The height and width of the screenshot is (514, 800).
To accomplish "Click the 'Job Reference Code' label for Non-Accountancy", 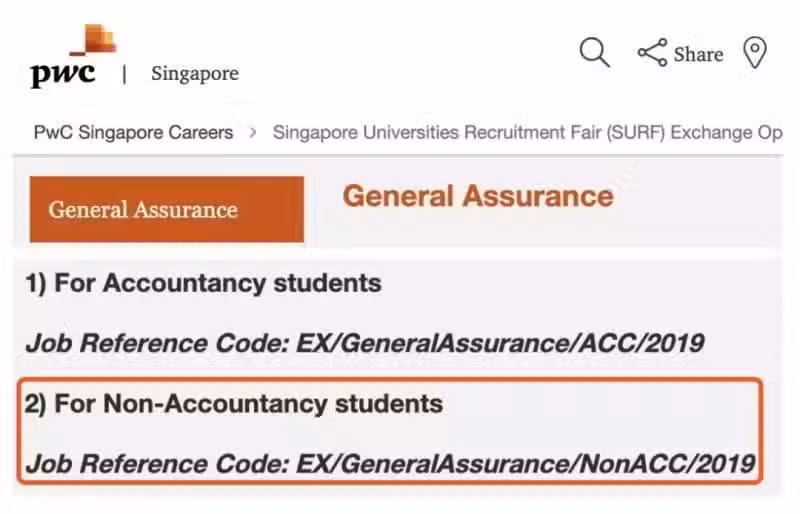I will coord(158,464).
